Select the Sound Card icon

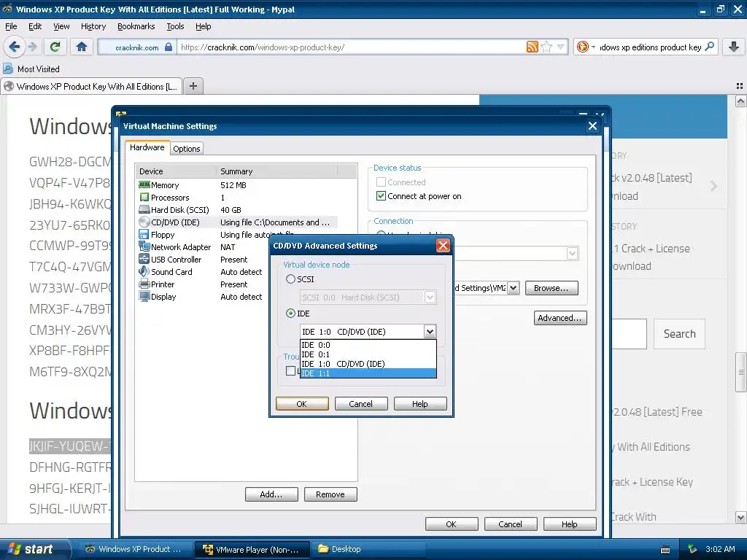point(144,271)
